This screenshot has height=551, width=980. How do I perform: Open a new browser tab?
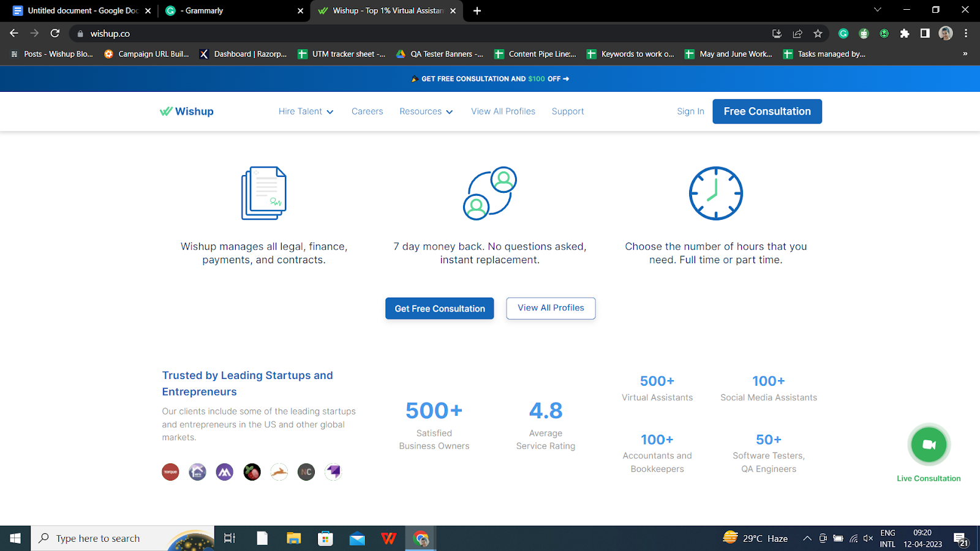coord(477,10)
